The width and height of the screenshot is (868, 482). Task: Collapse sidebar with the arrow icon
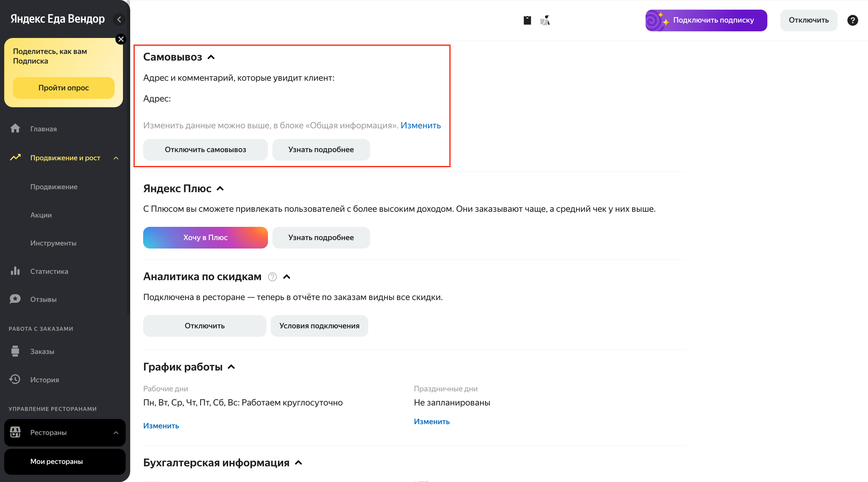119,20
